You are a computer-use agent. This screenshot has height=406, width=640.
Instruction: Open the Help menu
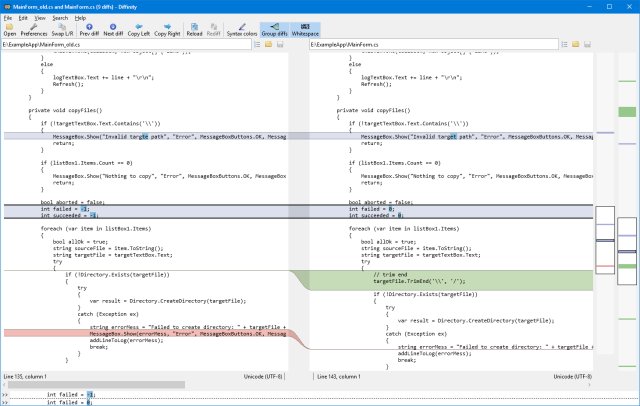coord(80,18)
